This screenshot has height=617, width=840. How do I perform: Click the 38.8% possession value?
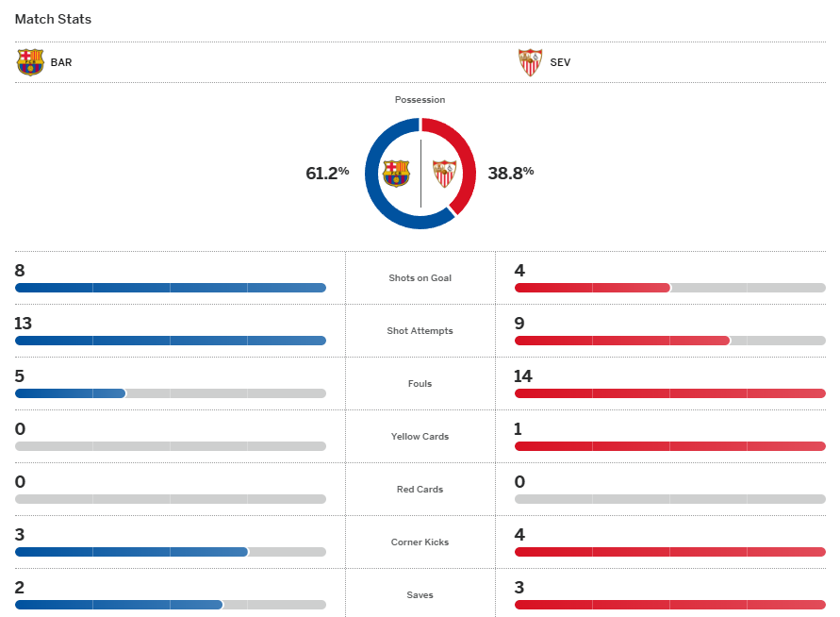click(x=511, y=173)
